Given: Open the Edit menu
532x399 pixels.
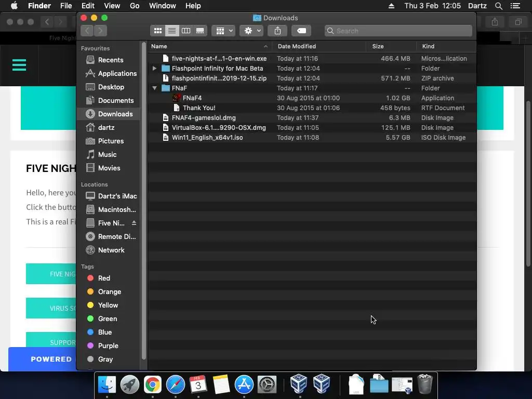Looking at the screenshot, I should click(x=88, y=6).
